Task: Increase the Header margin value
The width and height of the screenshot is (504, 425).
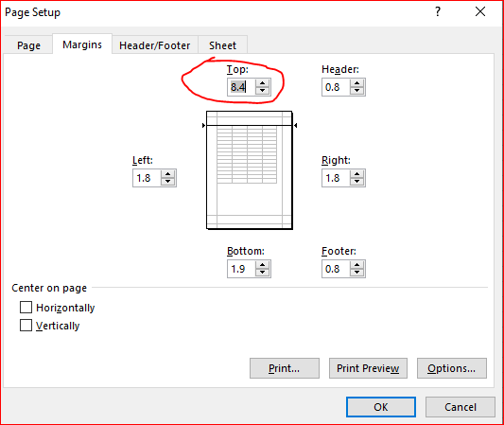Action: (x=357, y=83)
